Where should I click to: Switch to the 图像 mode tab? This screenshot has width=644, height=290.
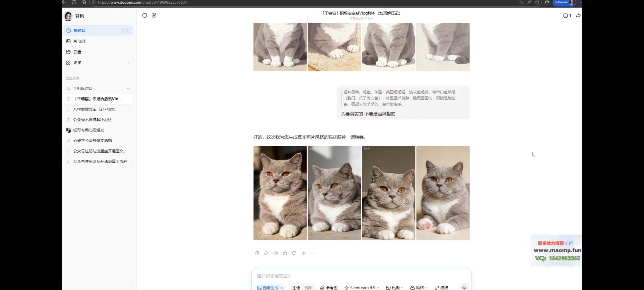296,288
